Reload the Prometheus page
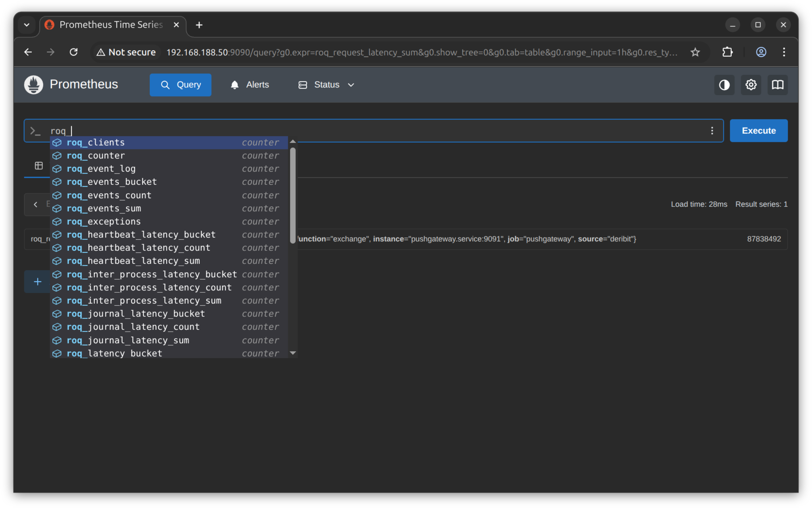Image resolution: width=812 pixels, height=508 pixels. pos(74,52)
